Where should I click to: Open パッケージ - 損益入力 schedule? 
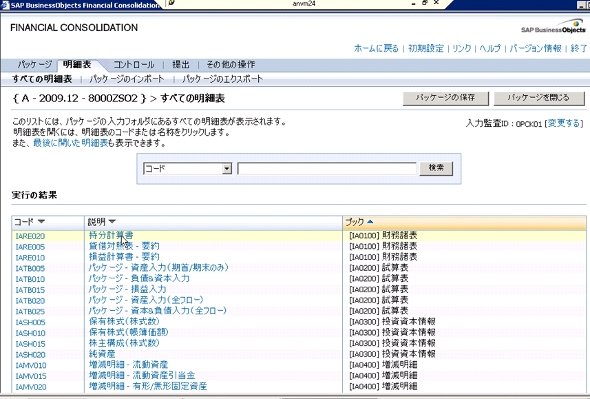click(127, 289)
